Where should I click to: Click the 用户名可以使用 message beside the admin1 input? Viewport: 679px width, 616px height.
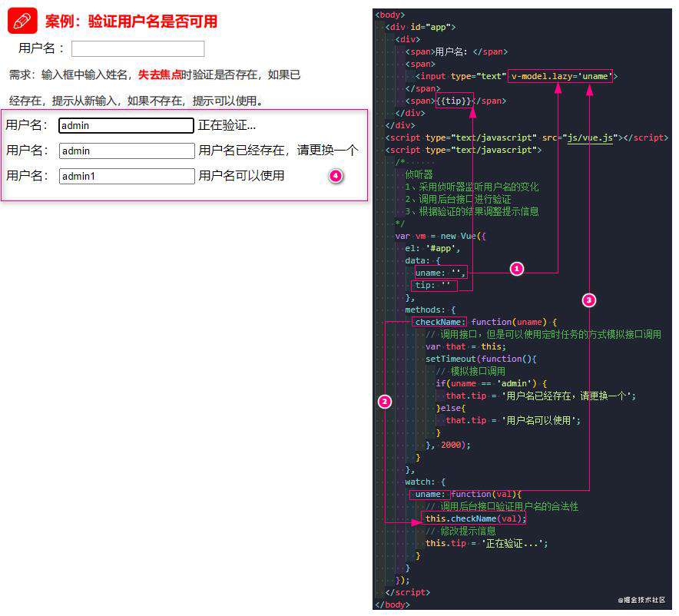241,176
